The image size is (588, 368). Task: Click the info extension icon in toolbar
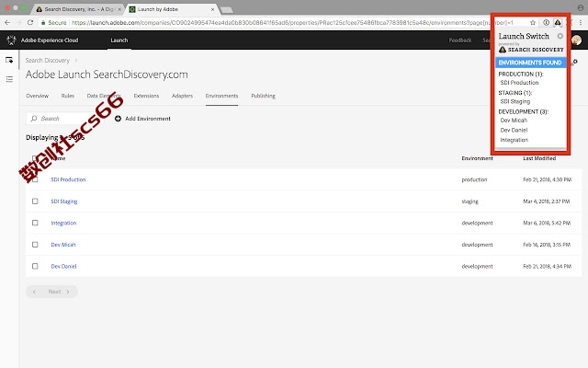coord(547,22)
